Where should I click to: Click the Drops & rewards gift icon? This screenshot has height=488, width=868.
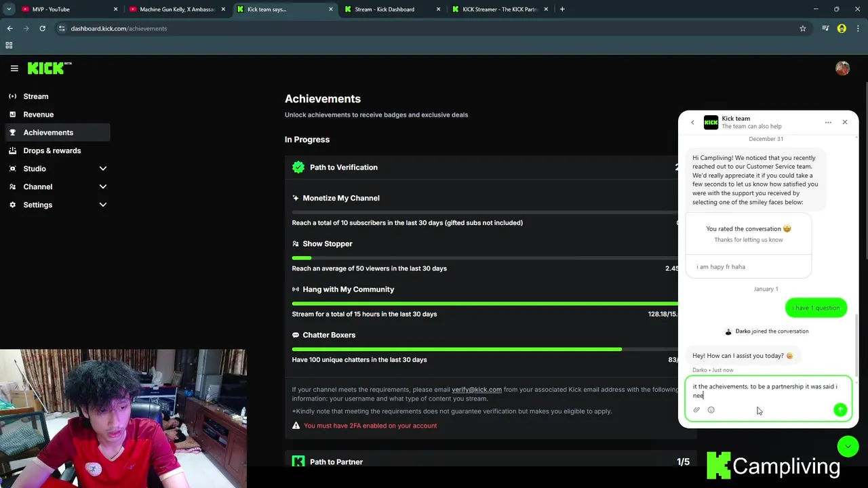(12, 150)
